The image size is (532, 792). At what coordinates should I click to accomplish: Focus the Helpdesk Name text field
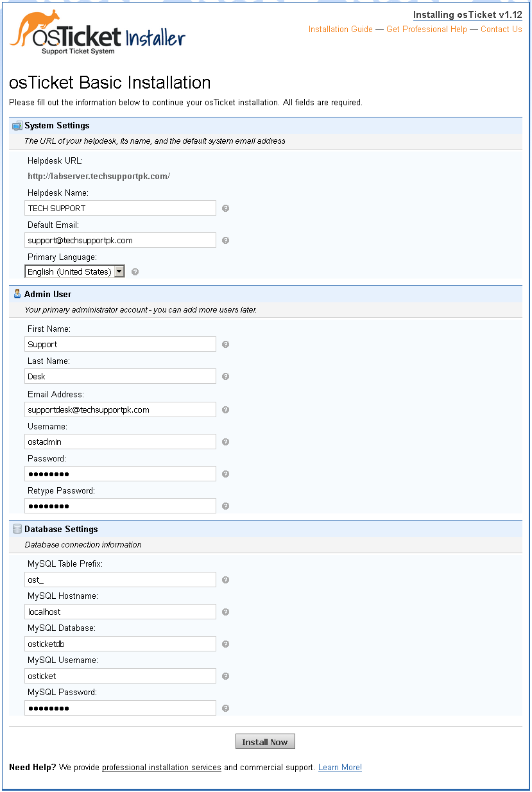pyautogui.click(x=121, y=209)
